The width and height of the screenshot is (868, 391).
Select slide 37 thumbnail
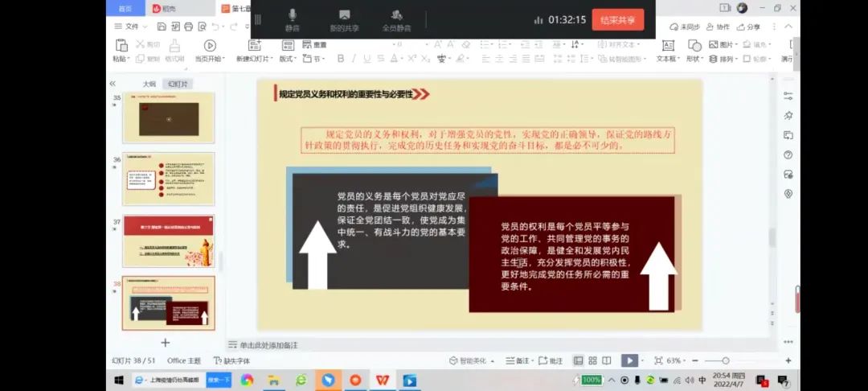(x=168, y=241)
